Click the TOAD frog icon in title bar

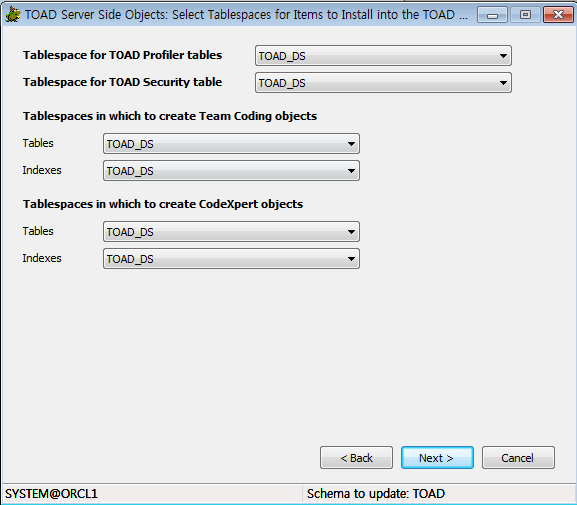click(x=13, y=15)
